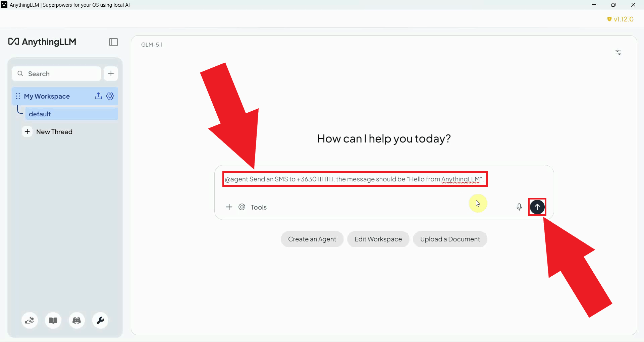
Task: Restore down the AnythingLLM window
Action: click(x=613, y=5)
